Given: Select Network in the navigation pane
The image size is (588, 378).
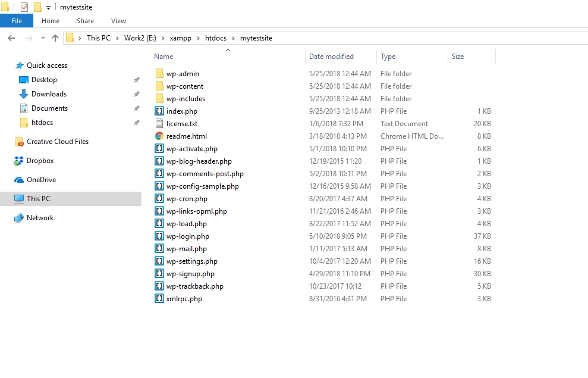Looking at the screenshot, I should pos(40,218).
